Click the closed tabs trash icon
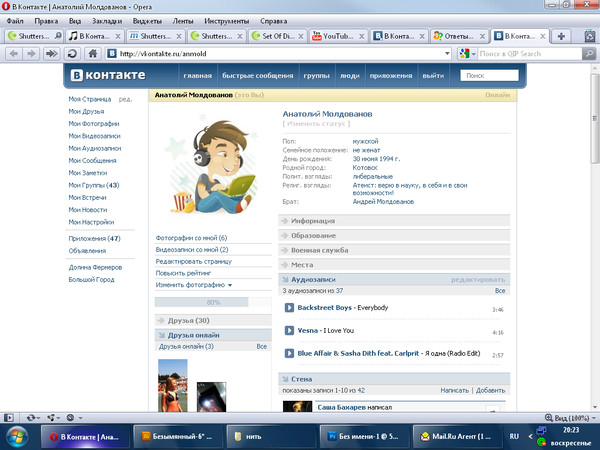The height and width of the screenshot is (450, 600). (x=590, y=36)
